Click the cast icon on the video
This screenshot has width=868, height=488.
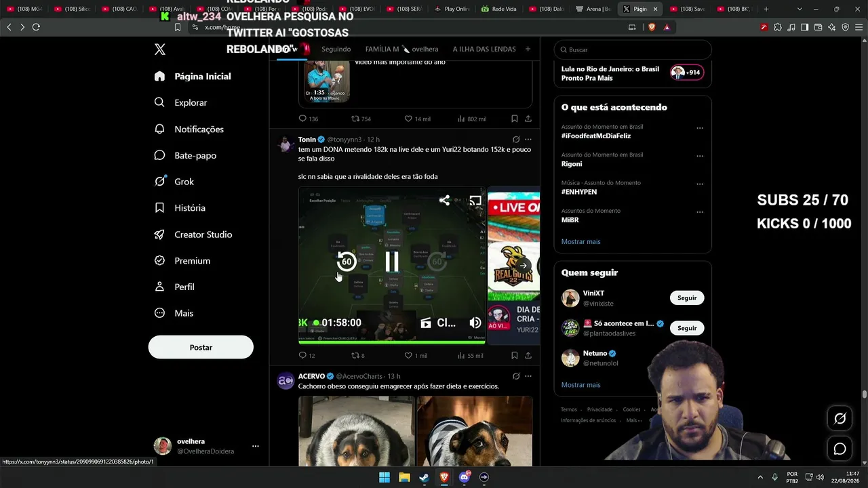tap(475, 200)
